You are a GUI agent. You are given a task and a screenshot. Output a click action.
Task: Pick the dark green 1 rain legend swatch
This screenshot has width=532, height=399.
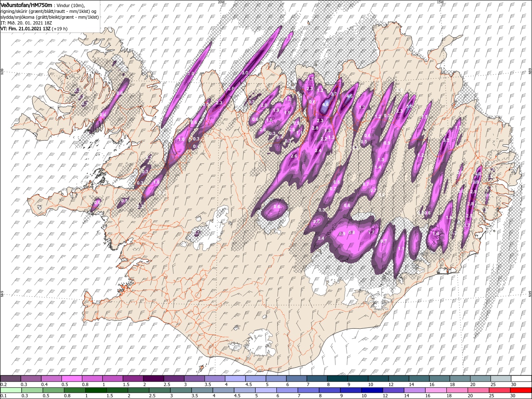tap(96, 390)
